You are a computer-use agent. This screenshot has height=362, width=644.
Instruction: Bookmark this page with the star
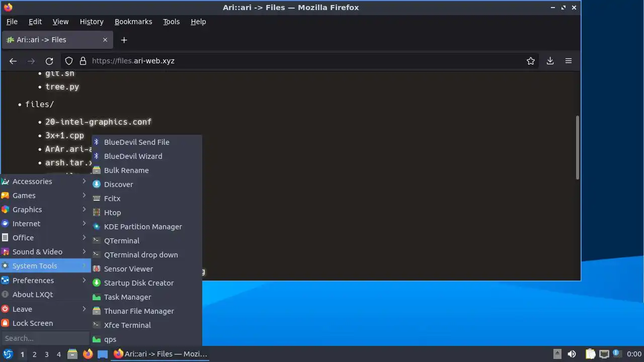tap(531, 61)
